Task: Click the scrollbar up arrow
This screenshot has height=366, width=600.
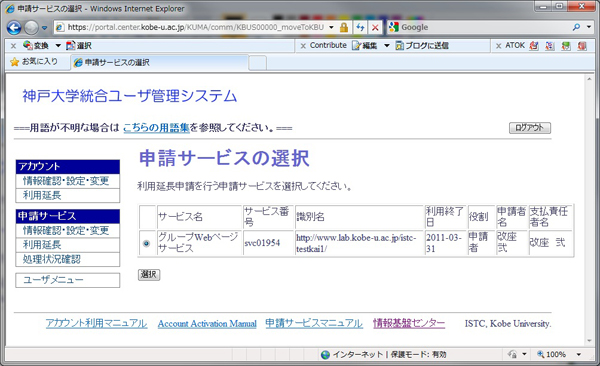Action: (589, 78)
